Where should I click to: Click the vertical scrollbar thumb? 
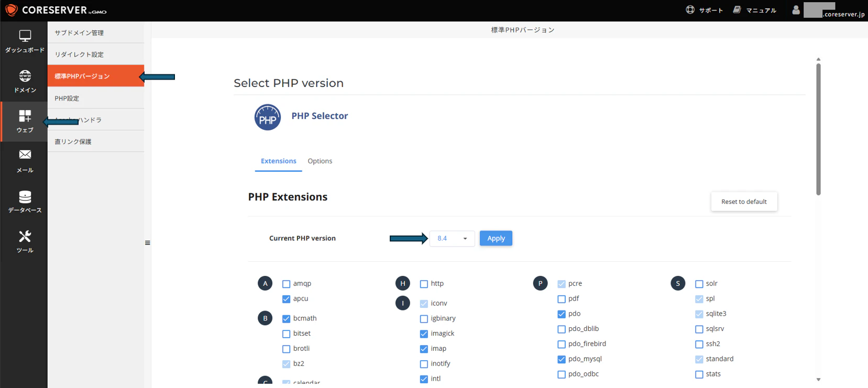(818, 129)
